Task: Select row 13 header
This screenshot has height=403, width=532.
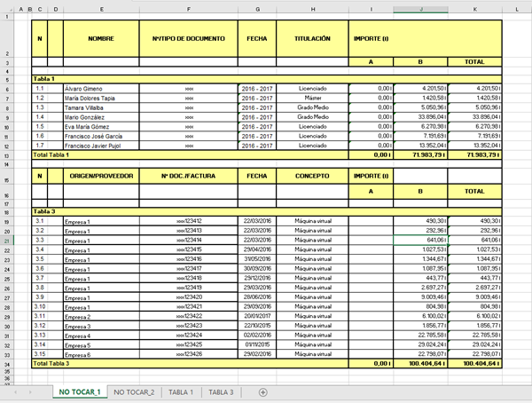Action: tap(7, 155)
